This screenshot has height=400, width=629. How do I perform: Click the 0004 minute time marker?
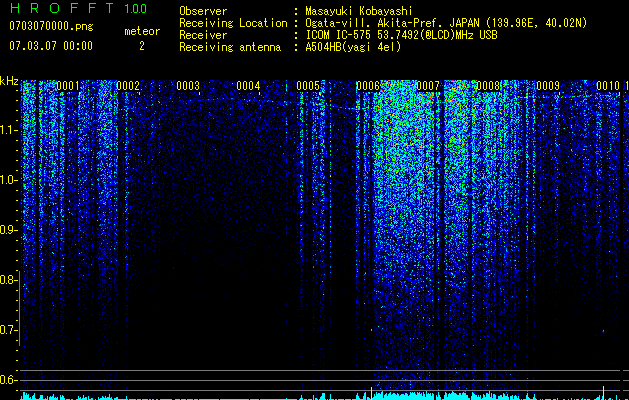point(248,86)
